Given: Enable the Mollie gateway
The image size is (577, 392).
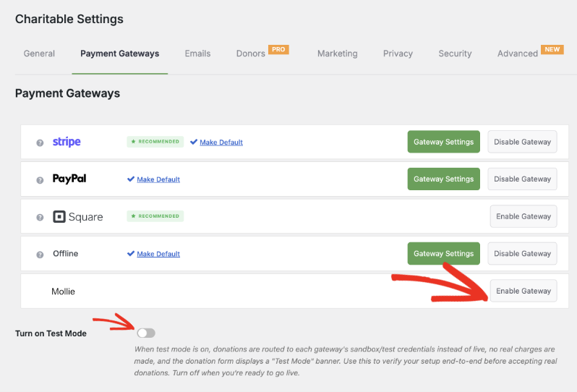Looking at the screenshot, I should pos(523,291).
